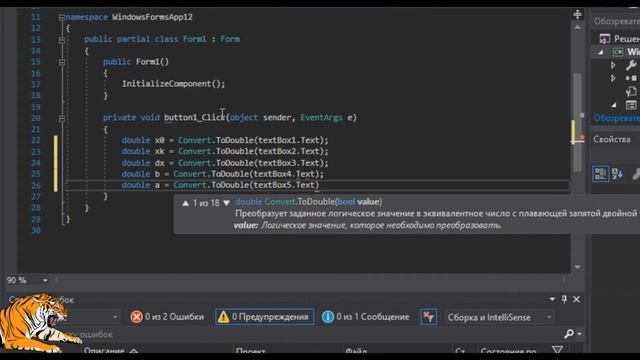
Task: Open the Properties wrench node
Action: (631, 65)
